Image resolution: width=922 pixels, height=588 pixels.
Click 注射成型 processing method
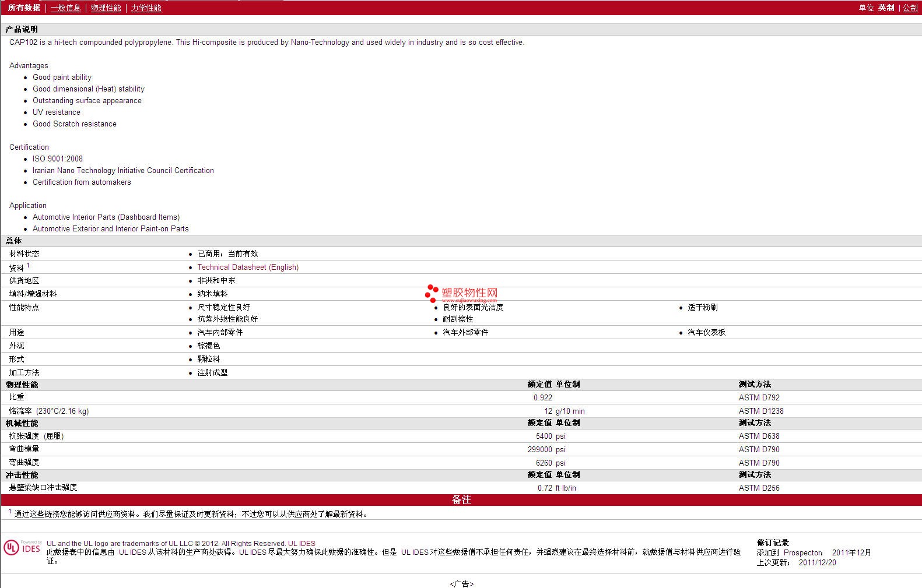(212, 372)
